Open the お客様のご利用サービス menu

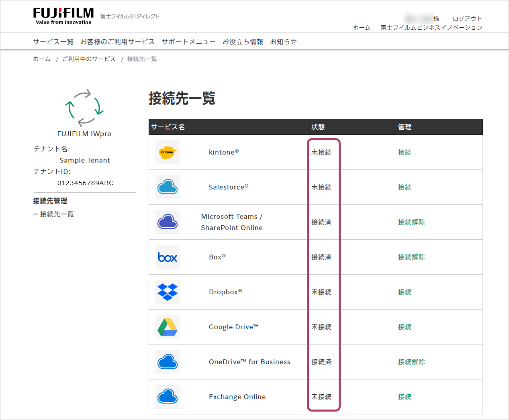117,42
